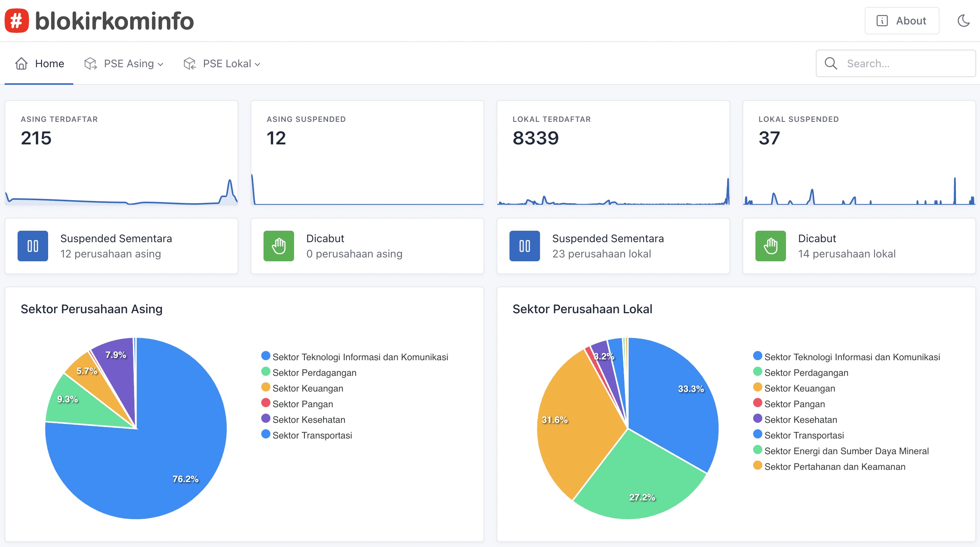
Task: Open the About page button
Action: [x=902, y=21]
